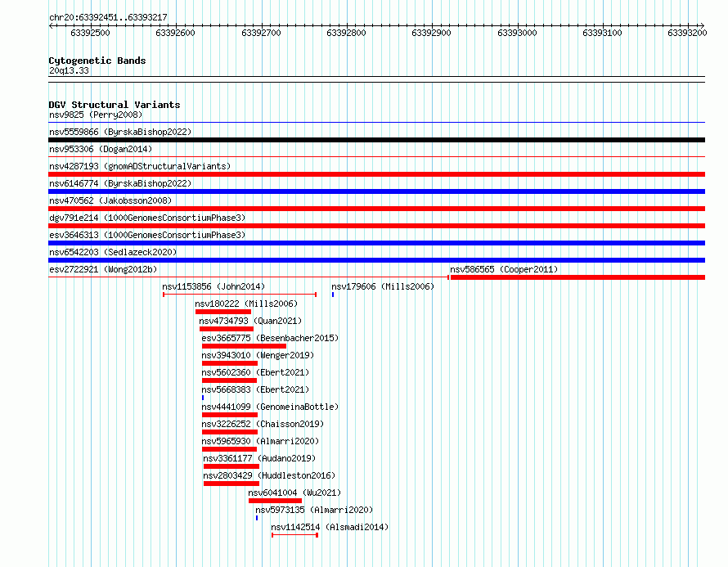Select the red nsv586565 Cooper2011 bar
The height and width of the screenshot is (567, 728).
[577, 277]
